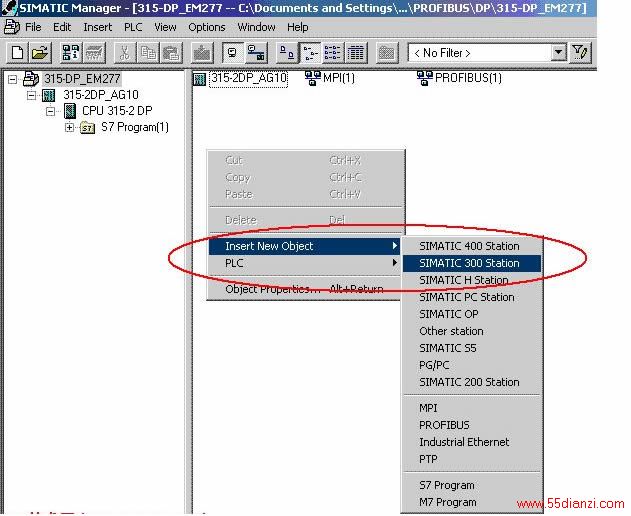Open the No Filter dropdown arrow

point(558,52)
